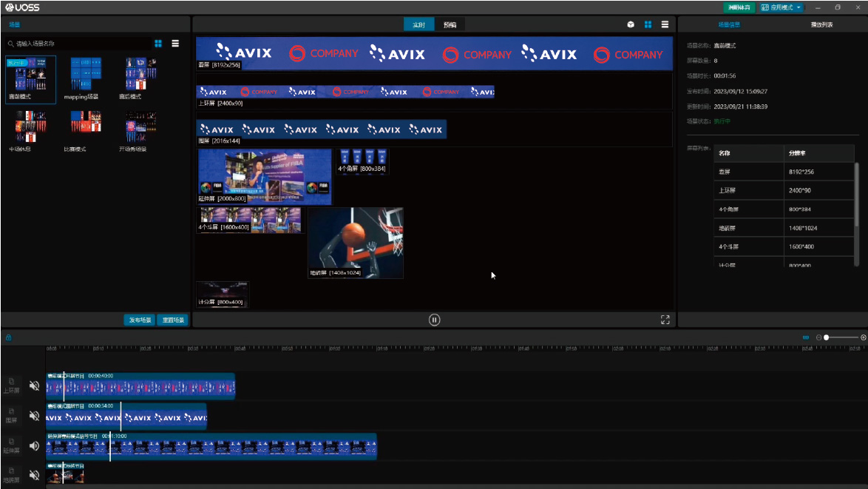The image size is (868, 489).
Task: Click the timeline zoom-in icon
Action: point(863,337)
